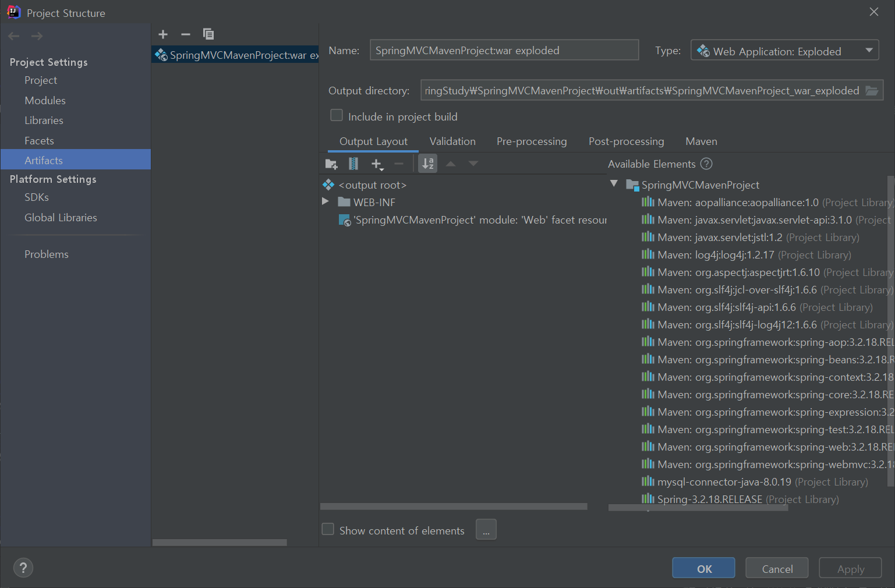Select Maven: javax.servlet-api:3.1.0 entry
895x588 pixels.
click(x=766, y=220)
